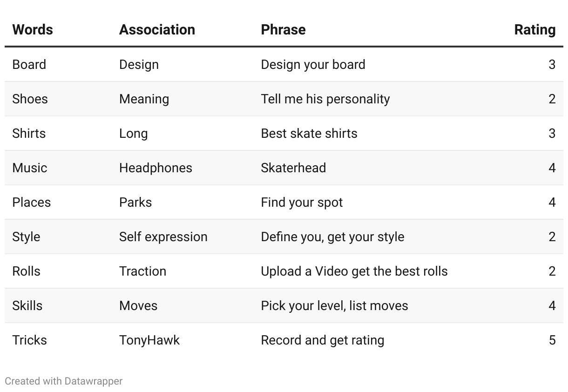Select the Shirts word cell
This screenshot has height=392, width=568.
click(x=29, y=133)
